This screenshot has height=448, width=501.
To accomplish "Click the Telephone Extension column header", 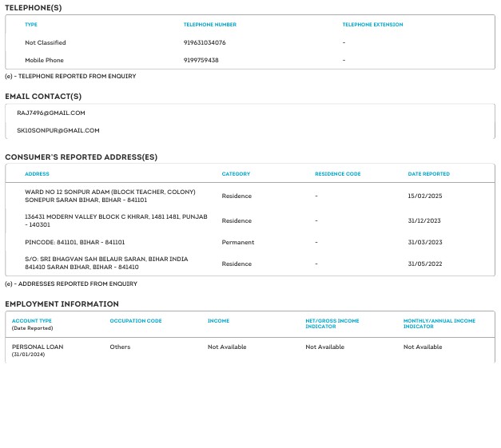I will 372,25.
